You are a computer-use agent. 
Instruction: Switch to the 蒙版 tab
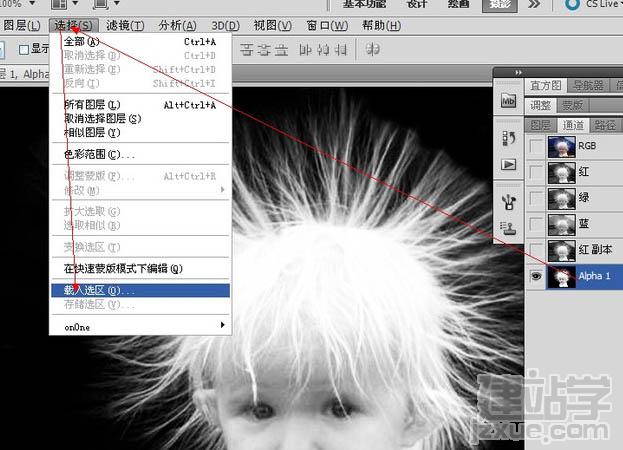573,105
